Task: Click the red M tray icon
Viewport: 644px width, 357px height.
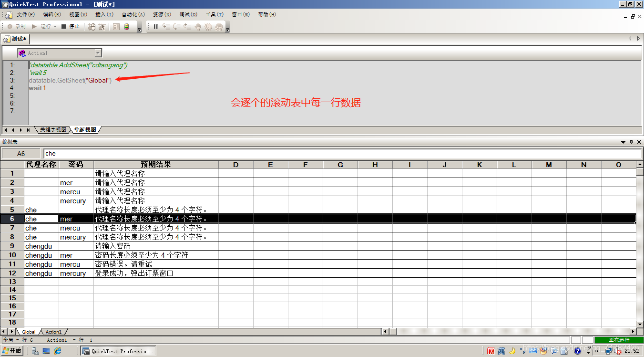Action: coord(491,351)
